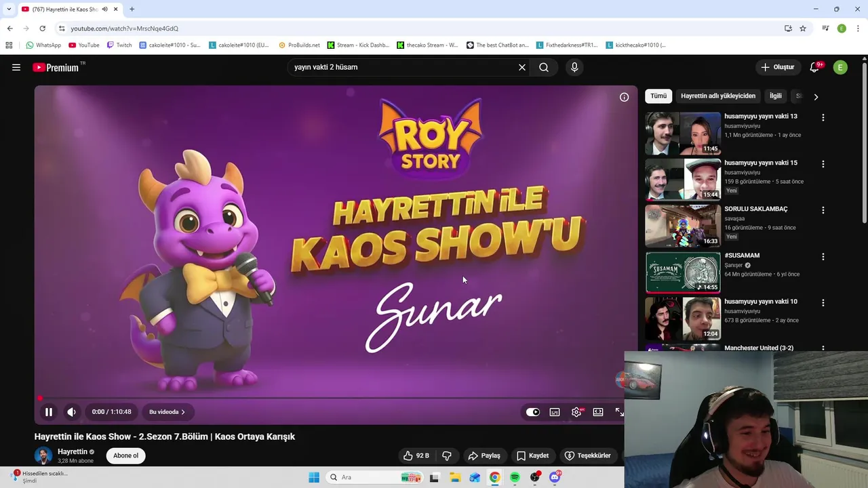Open more options for 'yayın vakti 10'
Image resolution: width=868 pixels, height=488 pixels.
pyautogui.click(x=823, y=303)
